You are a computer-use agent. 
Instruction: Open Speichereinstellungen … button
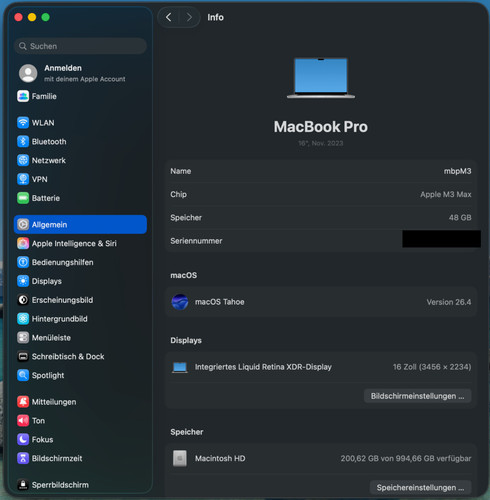[x=420, y=487]
